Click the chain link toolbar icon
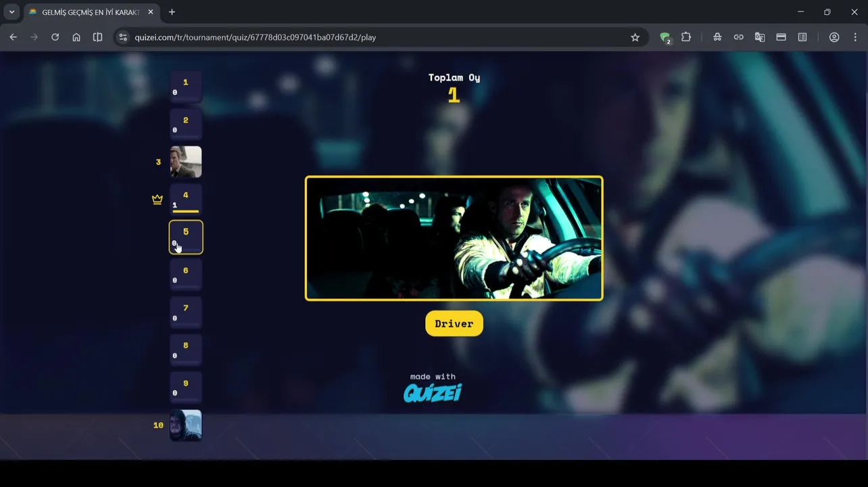Viewport: 868px width, 487px height. click(x=738, y=37)
